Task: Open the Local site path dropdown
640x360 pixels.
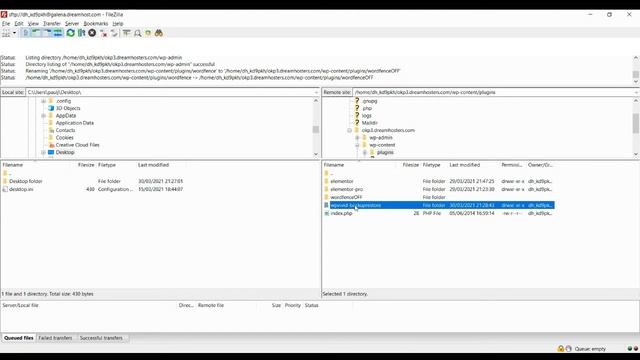Action: point(316,92)
